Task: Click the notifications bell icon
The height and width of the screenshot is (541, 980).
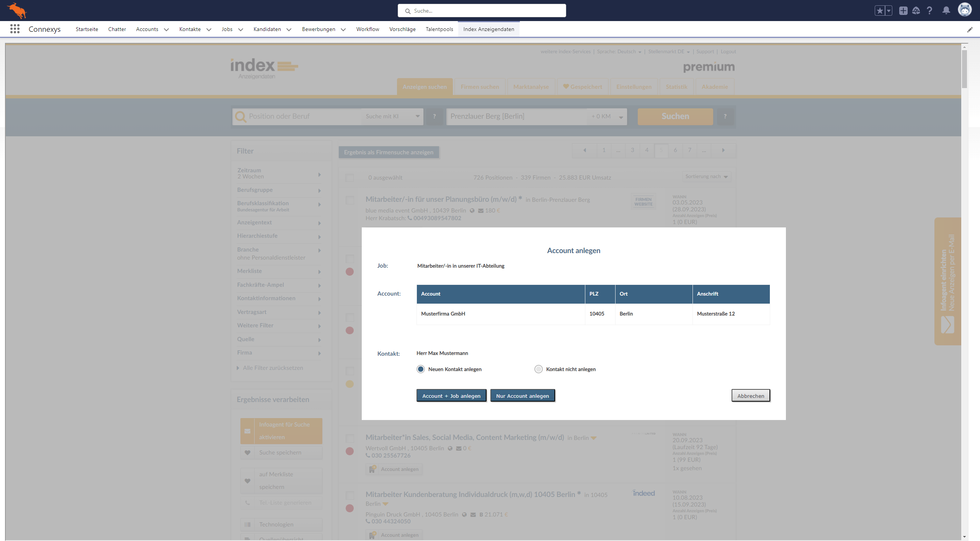Action: click(x=946, y=11)
